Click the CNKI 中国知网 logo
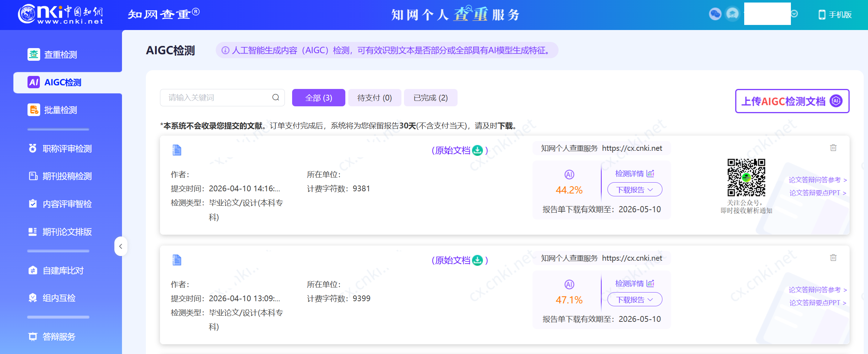Screen dimensions: 868x354 tap(60, 14)
